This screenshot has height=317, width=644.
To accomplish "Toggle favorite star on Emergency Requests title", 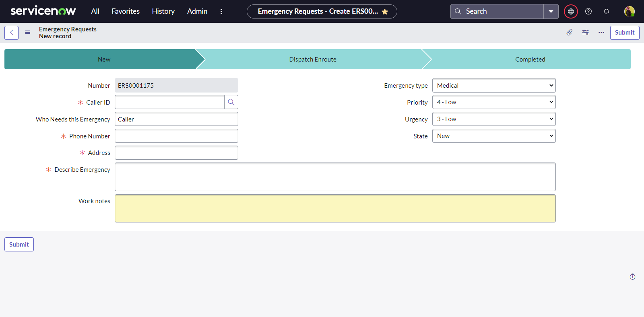I will coord(385,12).
